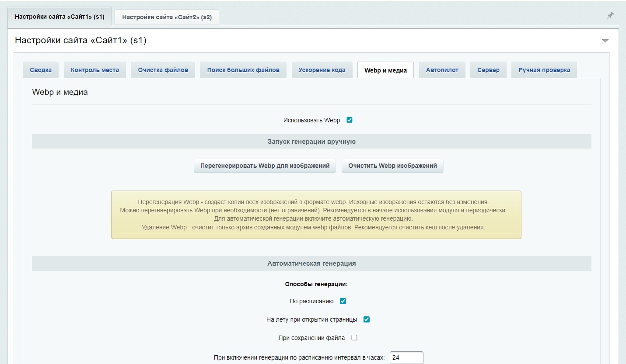Click Очистить Webp изображений button

pyautogui.click(x=392, y=166)
